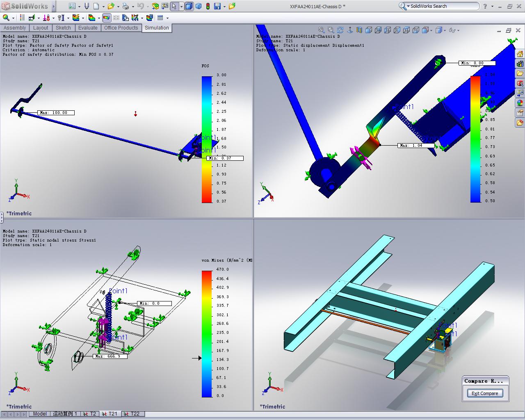Click the FOS color legend bar
Image resolution: width=525 pixels, height=420 pixels.
207,139
